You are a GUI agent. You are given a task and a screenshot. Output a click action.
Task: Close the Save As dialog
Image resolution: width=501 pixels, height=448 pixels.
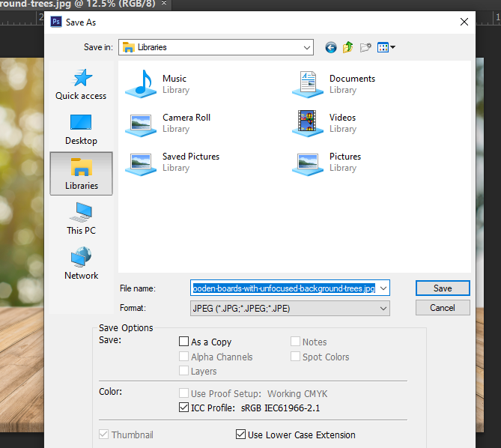pos(464,22)
